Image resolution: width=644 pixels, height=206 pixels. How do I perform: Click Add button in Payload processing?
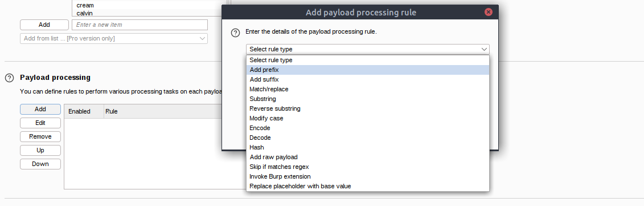40,109
